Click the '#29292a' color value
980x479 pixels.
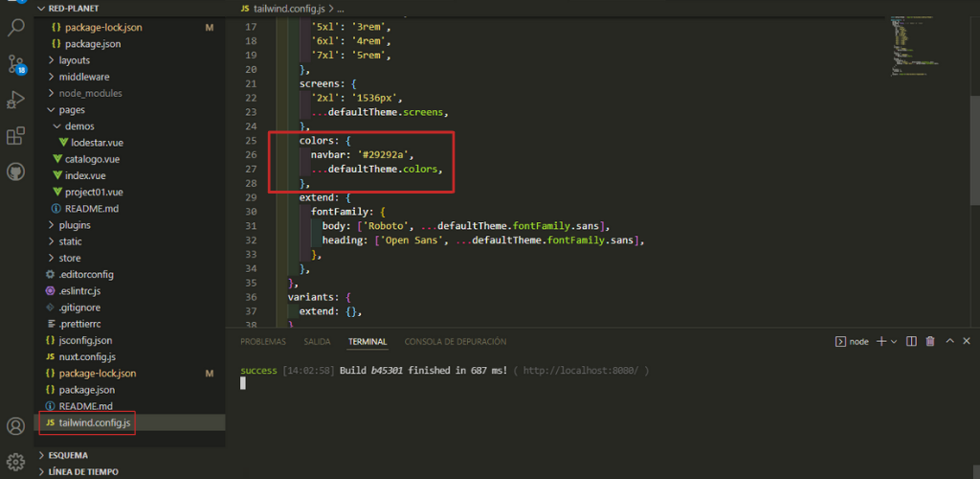[x=385, y=154]
